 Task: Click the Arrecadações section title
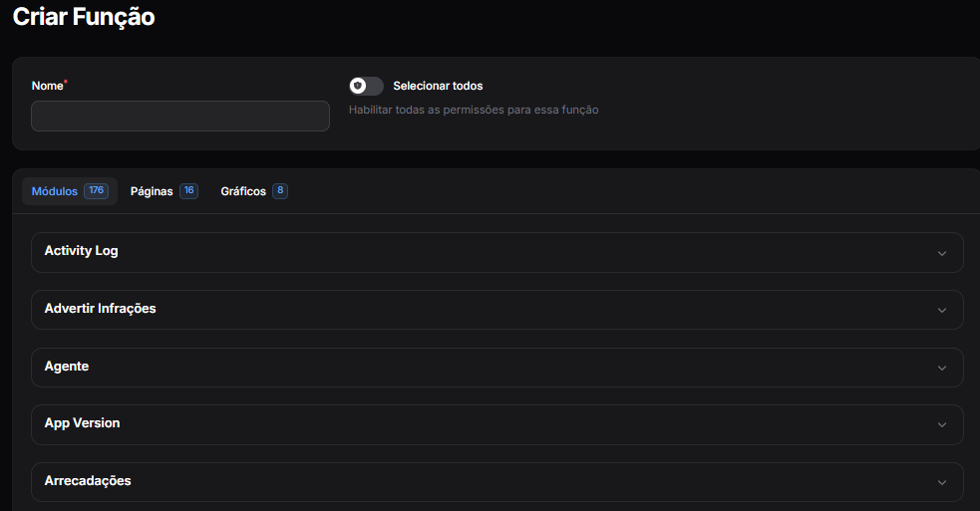coord(88,481)
